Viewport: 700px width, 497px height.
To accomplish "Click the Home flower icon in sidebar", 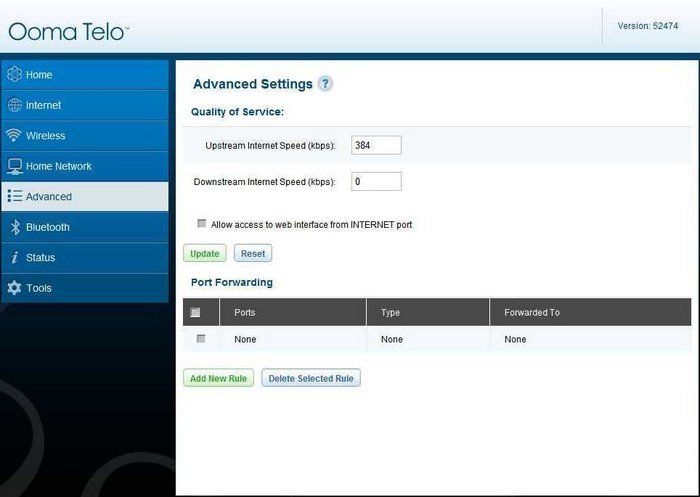I will point(14,74).
